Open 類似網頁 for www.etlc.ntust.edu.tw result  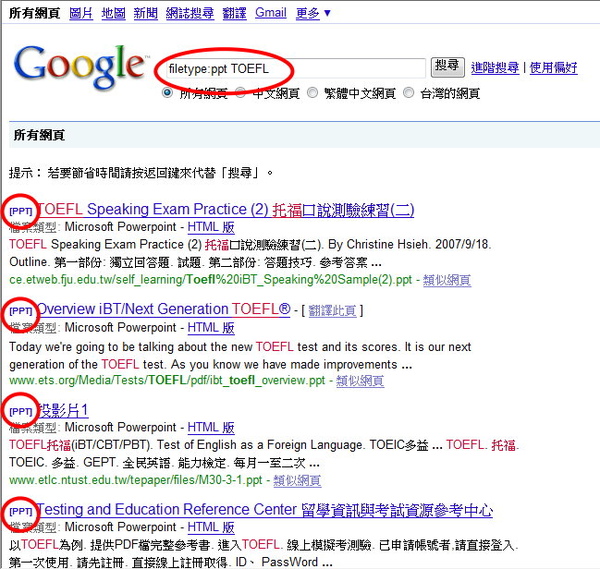click(297, 480)
